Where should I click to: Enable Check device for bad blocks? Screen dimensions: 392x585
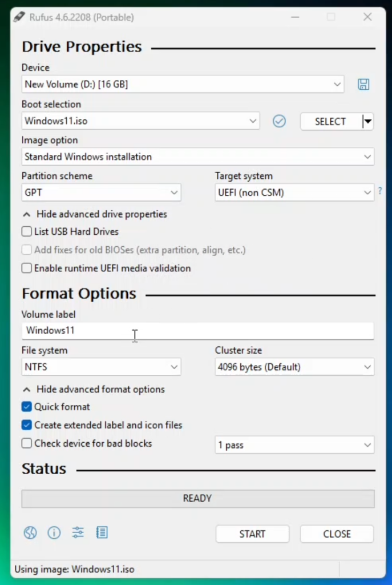pos(27,444)
